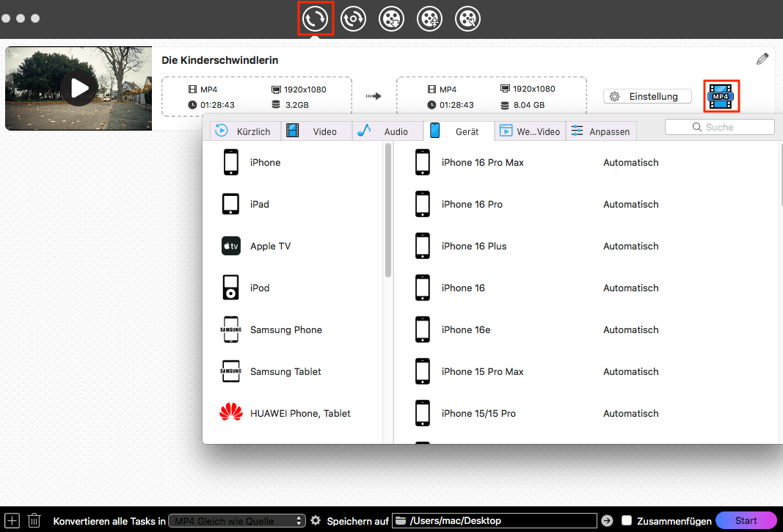Open 'MP4 Gleich wie Quelle' dropdown
Viewport: 783px width, 532px height.
tap(236, 520)
